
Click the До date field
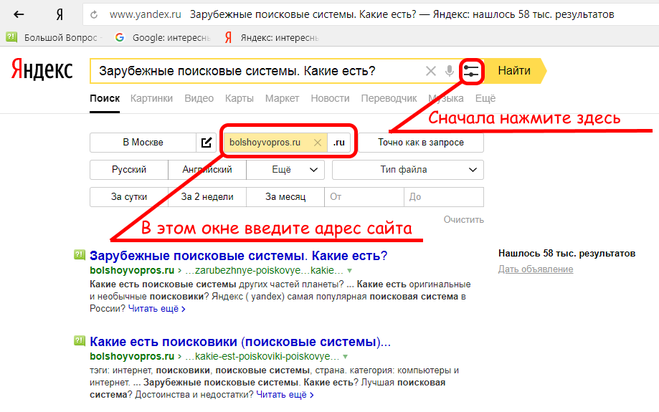444,197
